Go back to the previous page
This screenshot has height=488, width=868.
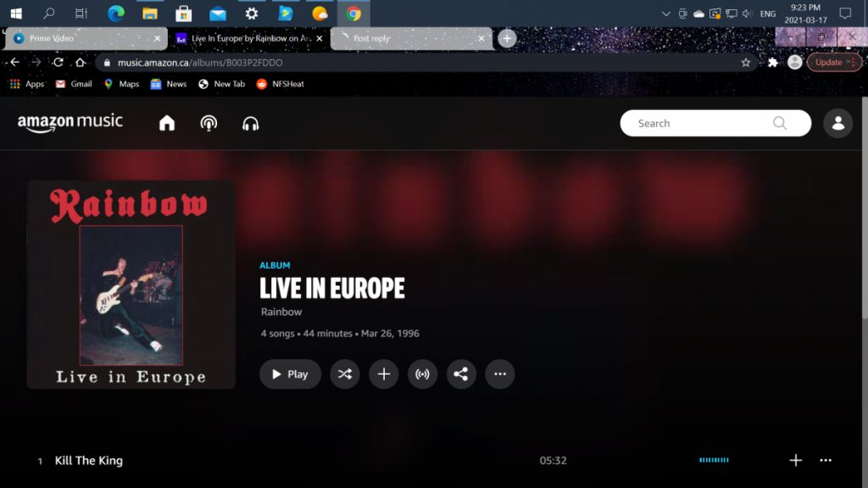pos(15,62)
